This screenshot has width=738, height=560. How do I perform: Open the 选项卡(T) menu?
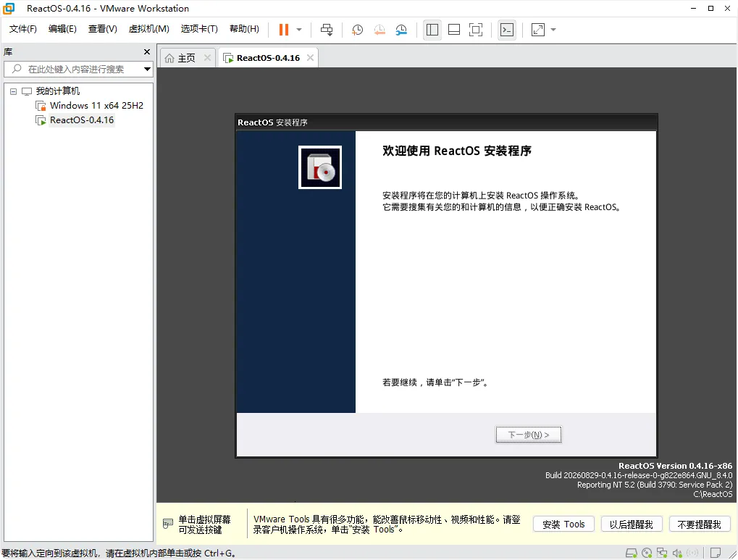[x=199, y=29]
